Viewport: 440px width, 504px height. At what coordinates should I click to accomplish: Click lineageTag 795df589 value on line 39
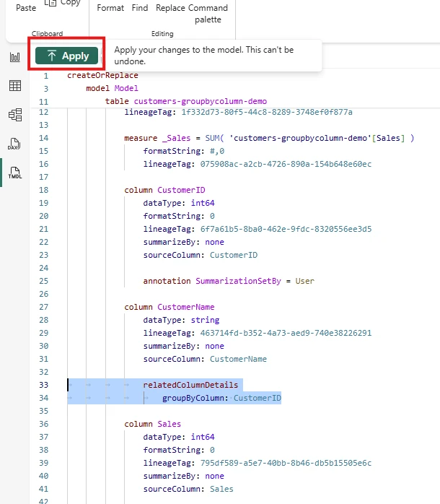pos(286,463)
